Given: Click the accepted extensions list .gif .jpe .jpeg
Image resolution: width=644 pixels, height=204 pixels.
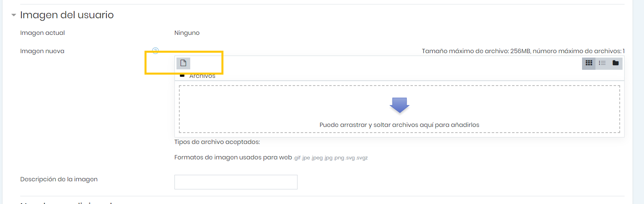Looking at the screenshot, I should point(331,158).
